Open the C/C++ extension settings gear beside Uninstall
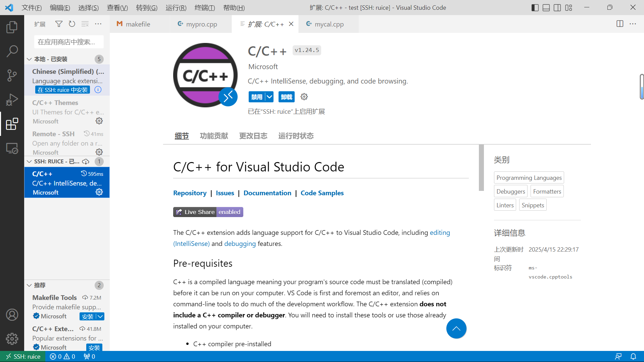Viewport: 644px width, 362px height. (304, 97)
